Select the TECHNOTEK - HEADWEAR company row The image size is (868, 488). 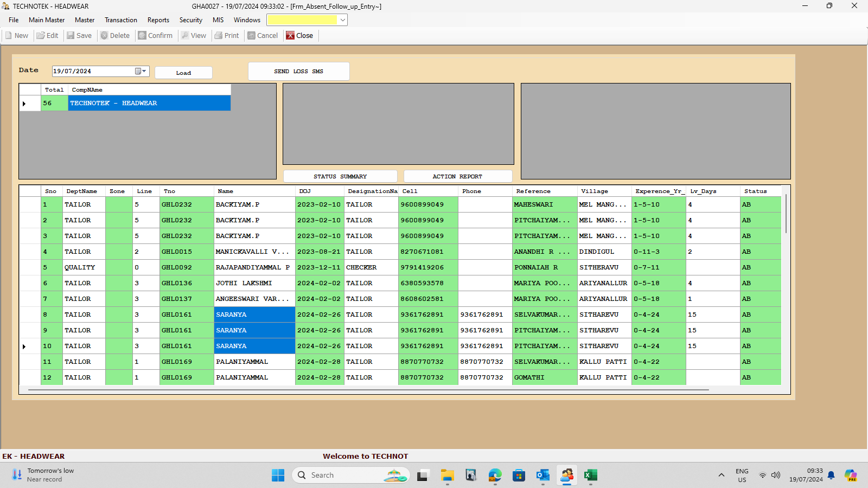149,103
